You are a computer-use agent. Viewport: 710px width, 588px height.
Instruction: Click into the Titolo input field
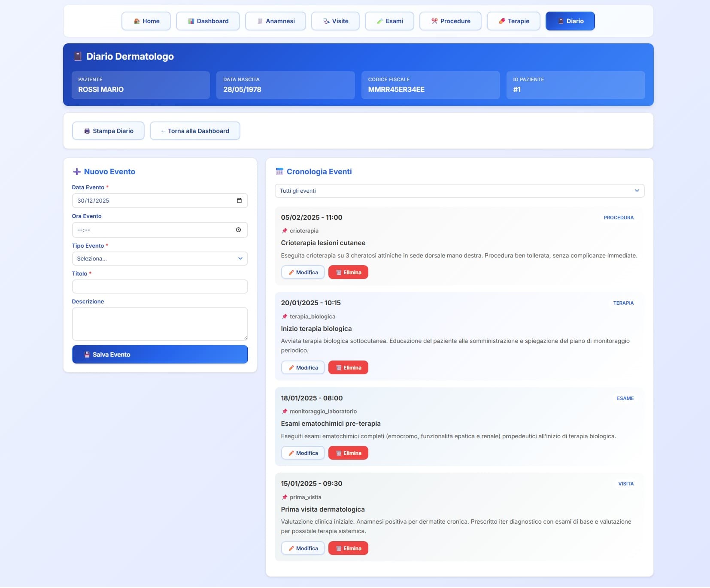click(160, 287)
